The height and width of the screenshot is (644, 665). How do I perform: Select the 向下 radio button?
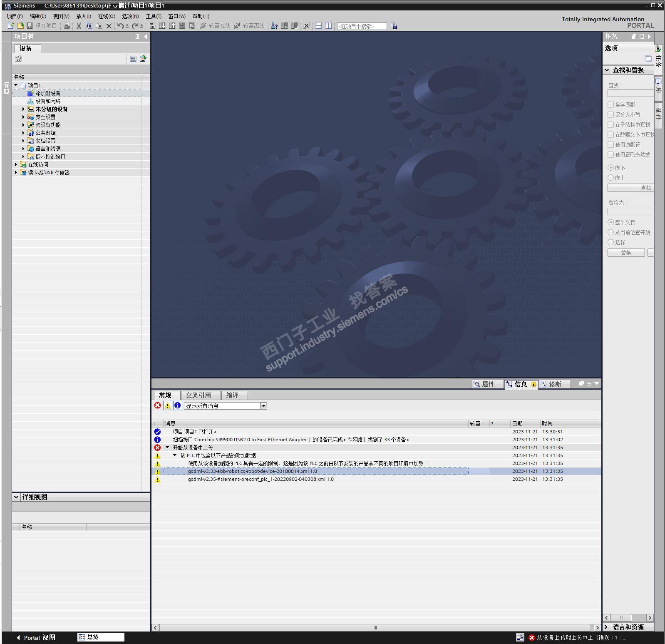(x=611, y=168)
